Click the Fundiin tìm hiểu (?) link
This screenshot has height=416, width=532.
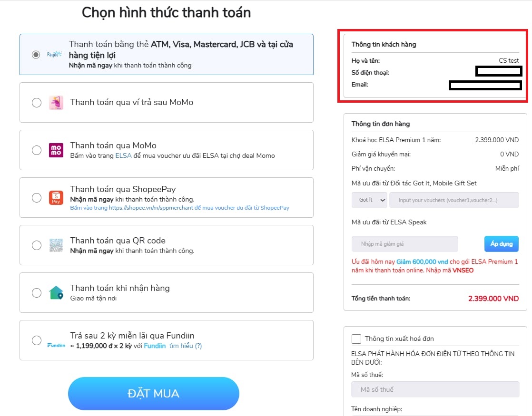pyautogui.click(x=185, y=346)
